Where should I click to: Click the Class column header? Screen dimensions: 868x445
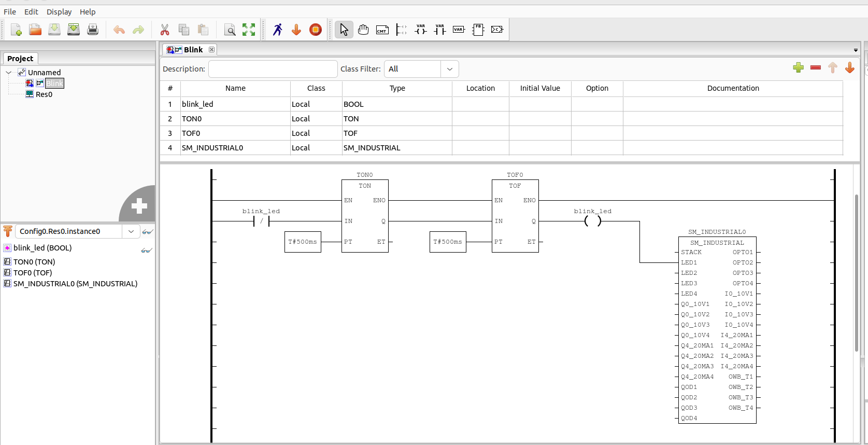click(316, 88)
